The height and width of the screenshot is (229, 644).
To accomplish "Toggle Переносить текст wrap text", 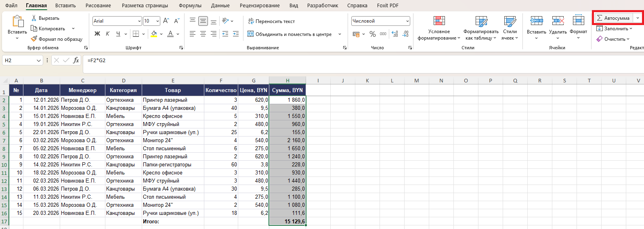I will 271,21.
